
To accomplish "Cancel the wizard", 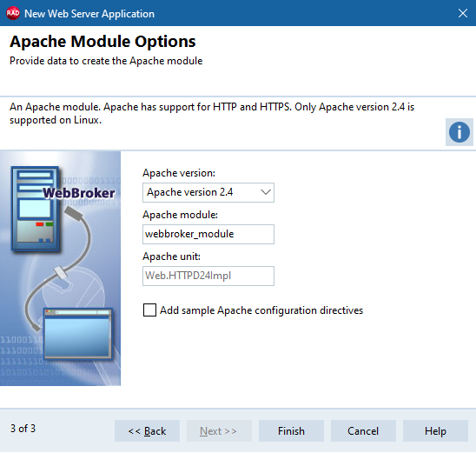I will click(363, 430).
